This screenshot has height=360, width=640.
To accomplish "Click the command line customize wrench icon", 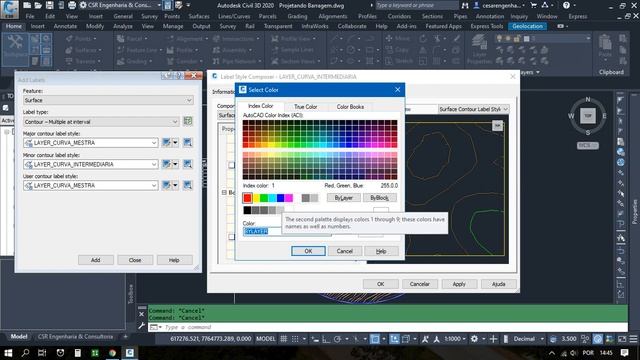I will point(142,326).
